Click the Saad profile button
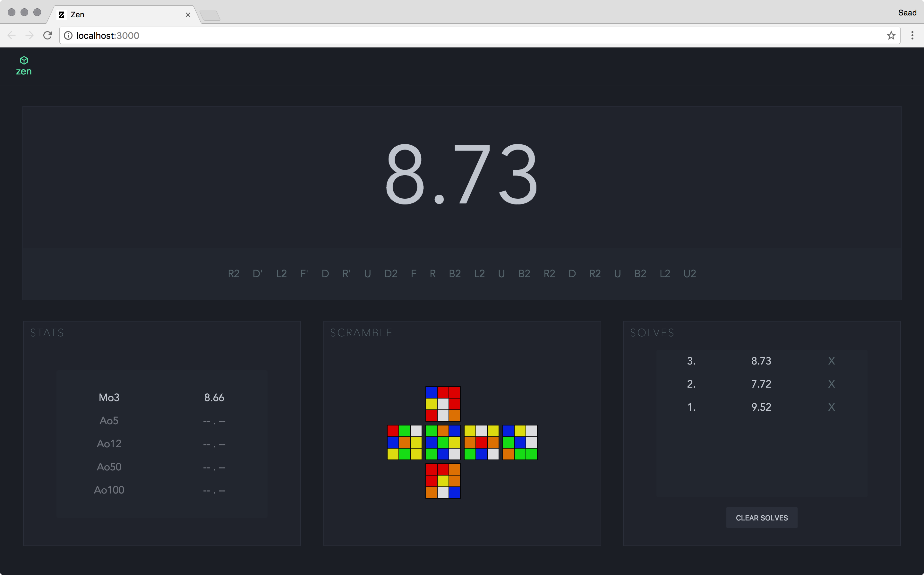The height and width of the screenshot is (575, 924). tap(907, 13)
